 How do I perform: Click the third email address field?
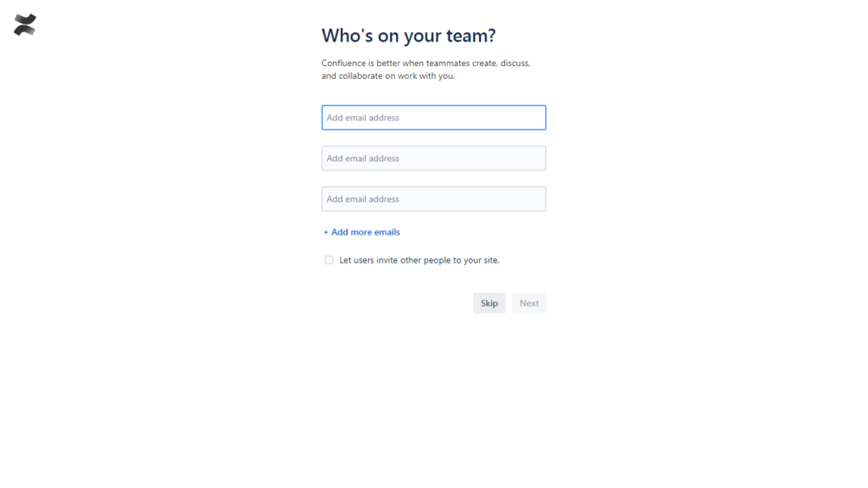pos(433,198)
